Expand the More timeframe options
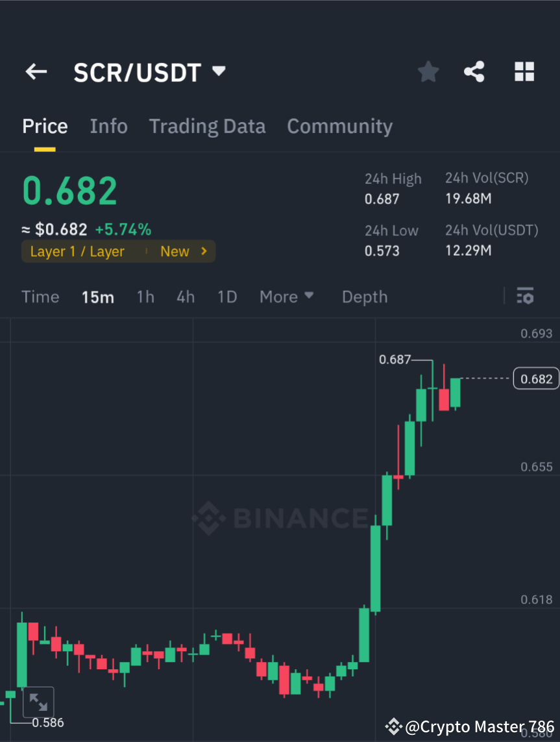This screenshot has width=560, height=742. (286, 296)
